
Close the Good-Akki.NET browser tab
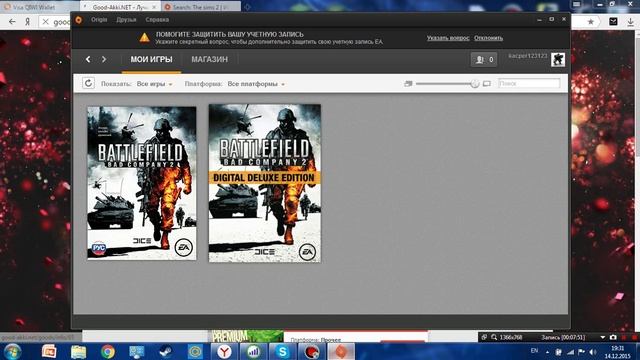point(154,7)
